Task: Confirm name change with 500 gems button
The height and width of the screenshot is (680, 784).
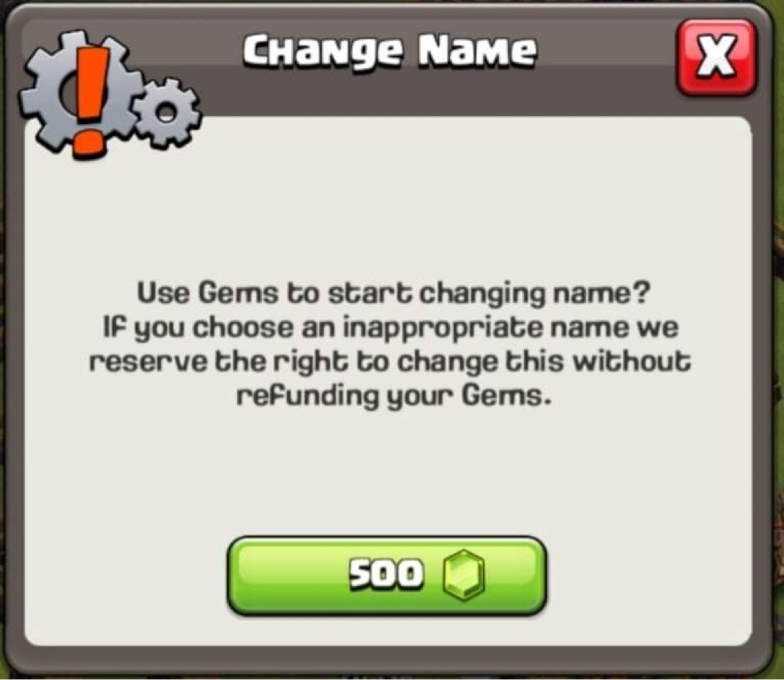Action: pos(387,575)
